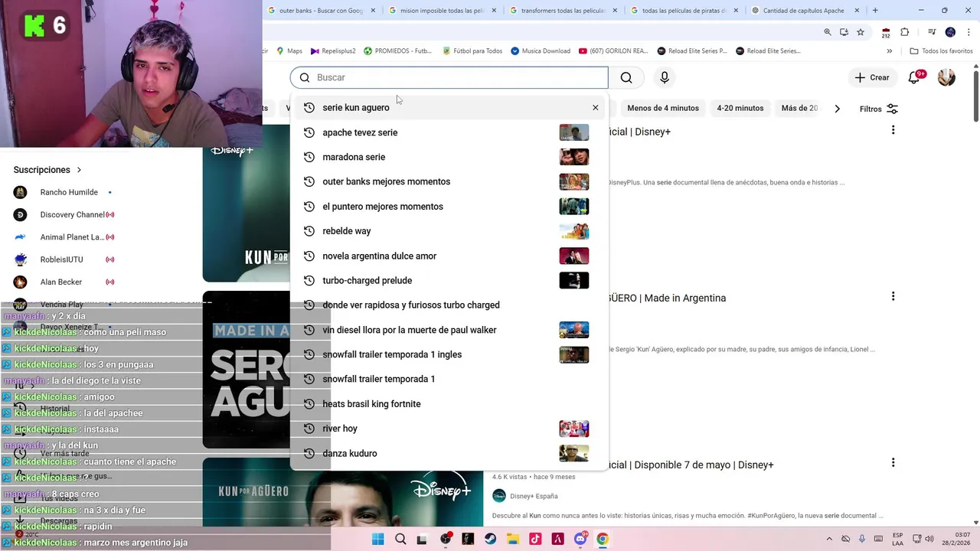The height and width of the screenshot is (551, 980).
Task: Click the zoom magnifier in address bar
Action: point(828,32)
